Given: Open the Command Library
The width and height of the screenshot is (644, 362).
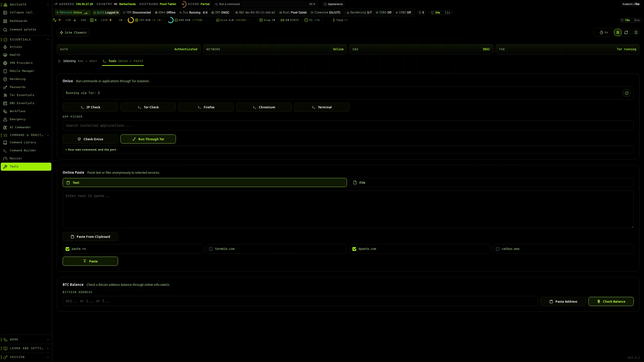Looking at the screenshot, I should tap(26, 142).
